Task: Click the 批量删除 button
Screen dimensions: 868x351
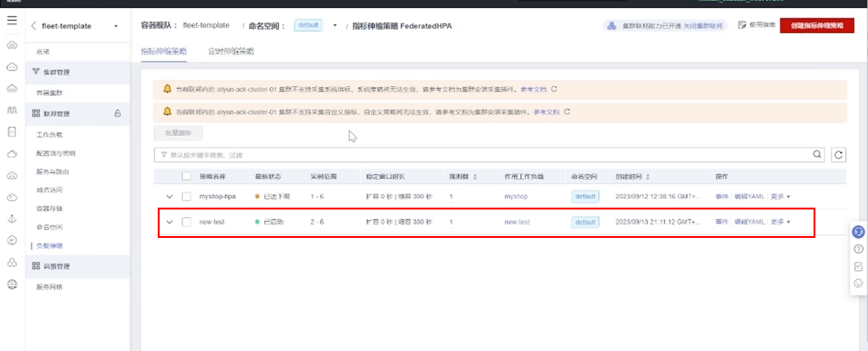Action: [x=178, y=132]
